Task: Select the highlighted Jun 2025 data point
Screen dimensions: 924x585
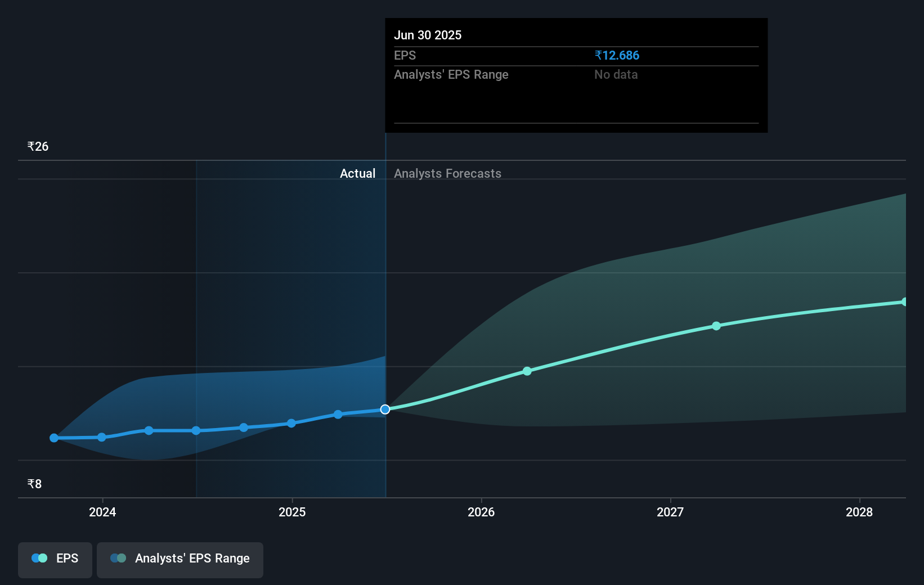Action: pyautogui.click(x=385, y=409)
